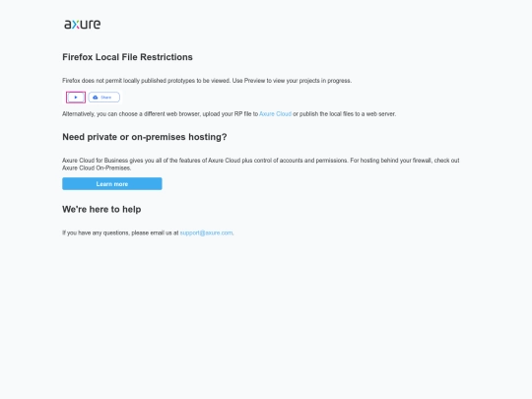Click the paragraph starting with Alternatively
This screenshot has width=532, height=399.
tap(229, 114)
